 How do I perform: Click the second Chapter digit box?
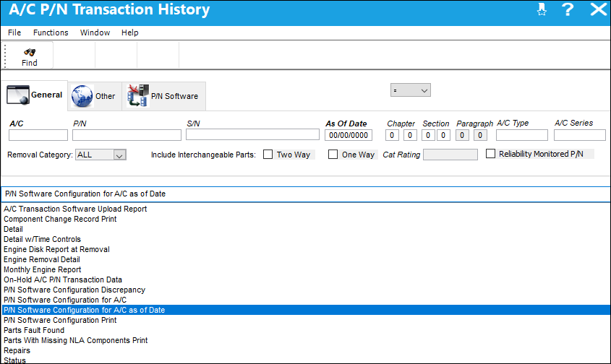pos(410,135)
